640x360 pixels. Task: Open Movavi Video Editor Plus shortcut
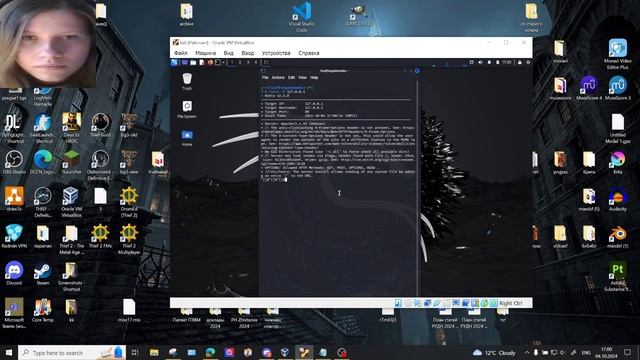click(618, 54)
